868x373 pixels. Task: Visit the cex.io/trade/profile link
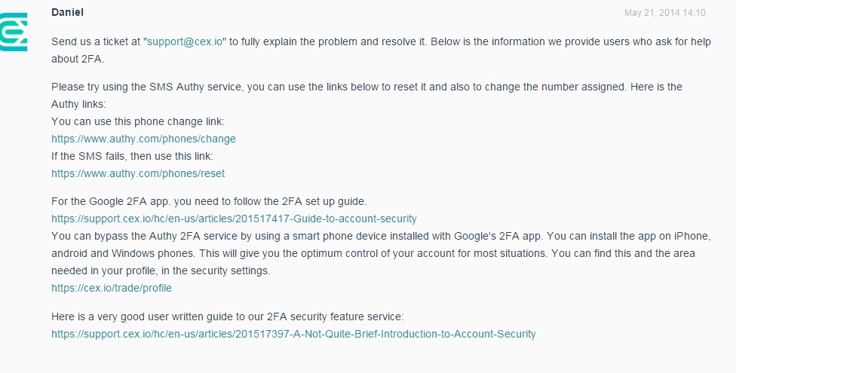pyautogui.click(x=112, y=288)
